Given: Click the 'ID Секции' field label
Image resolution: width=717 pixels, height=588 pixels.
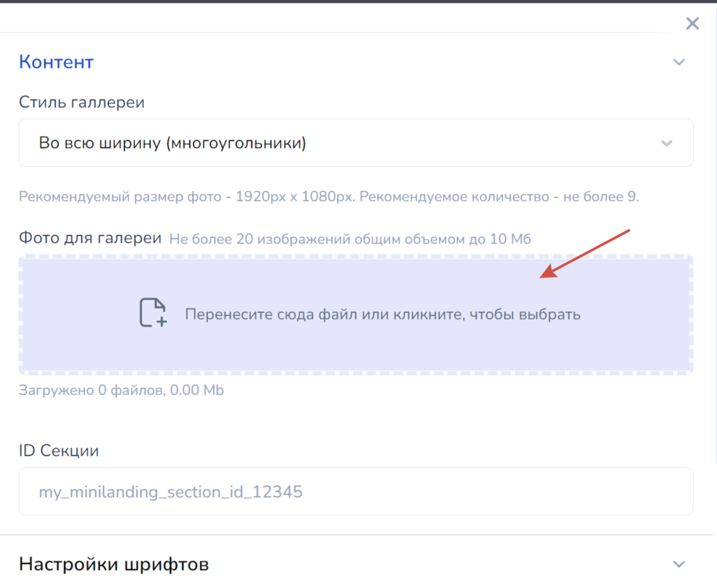Looking at the screenshot, I should click(59, 451).
